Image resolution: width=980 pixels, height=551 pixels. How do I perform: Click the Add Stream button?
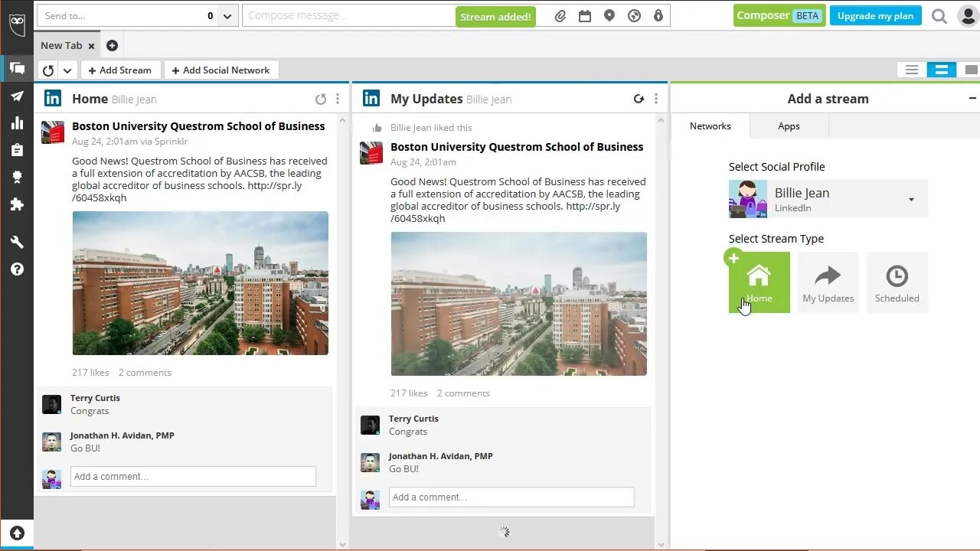pyautogui.click(x=120, y=70)
